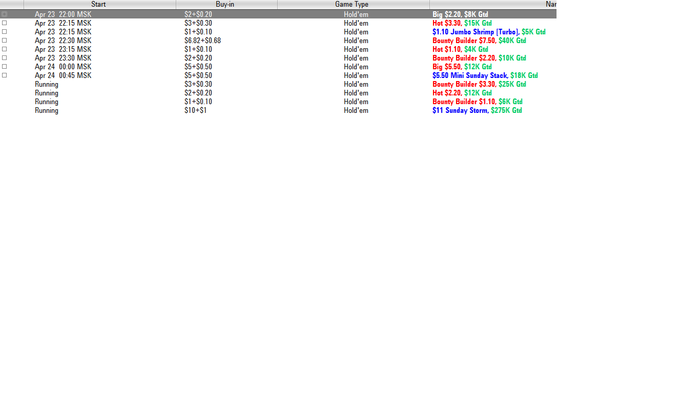Screen dimensions: 700x394
Task: Click the Apr 24 00:00 MSK start time
Action: [x=63, y=66]
